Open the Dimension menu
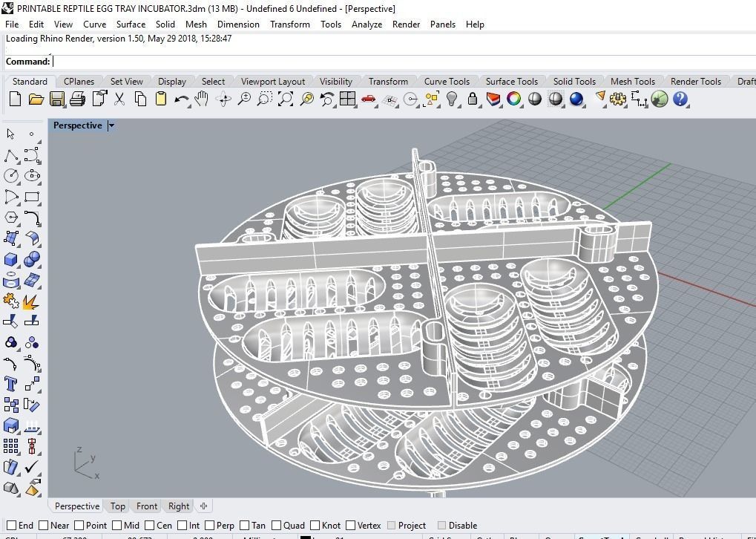The height and width of the screenshot is (539, 756). [238, 24]
